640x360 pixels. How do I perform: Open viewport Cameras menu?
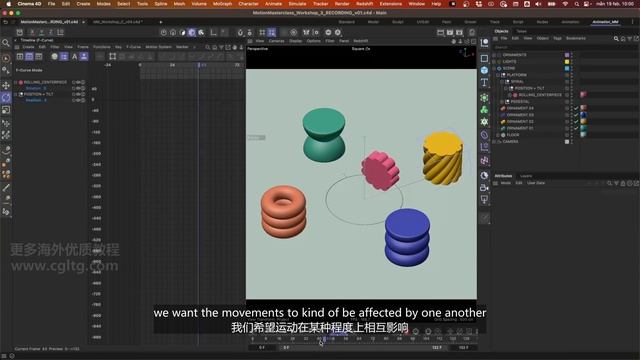[x=276, y=41]
